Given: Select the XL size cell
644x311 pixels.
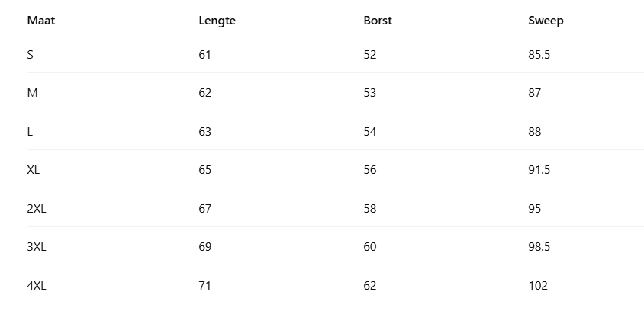Looking at the screenshot, I should [x=34, y=170].
